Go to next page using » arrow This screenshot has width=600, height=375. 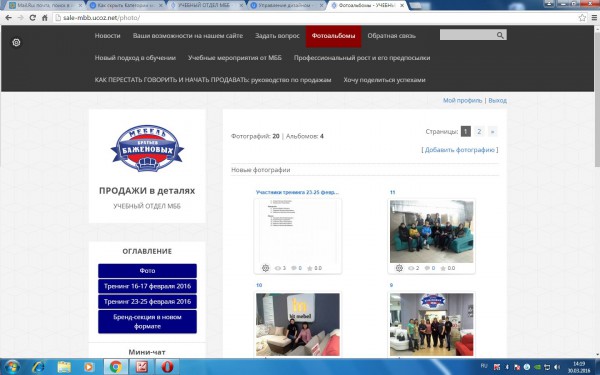pyautogui.click(x=492, y=131)
